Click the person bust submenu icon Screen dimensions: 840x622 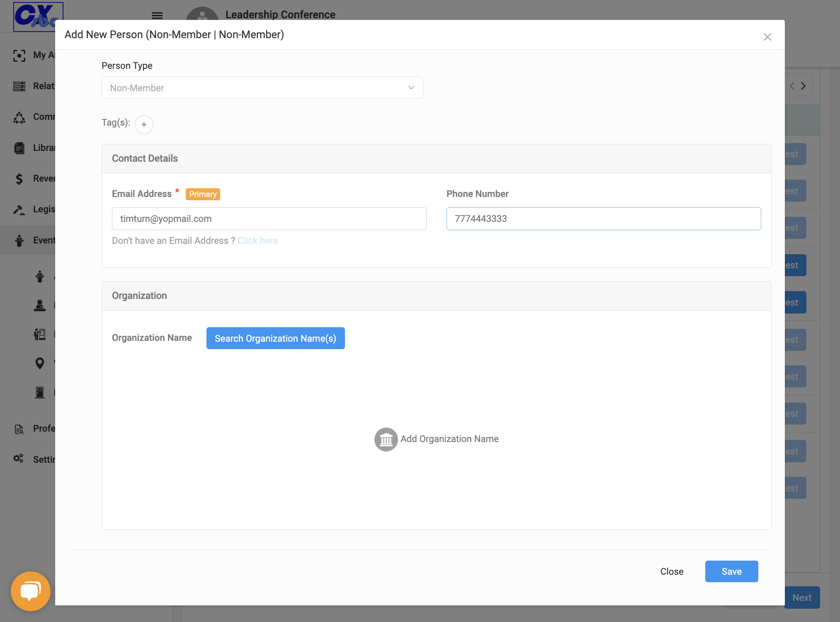click(40, 305)
